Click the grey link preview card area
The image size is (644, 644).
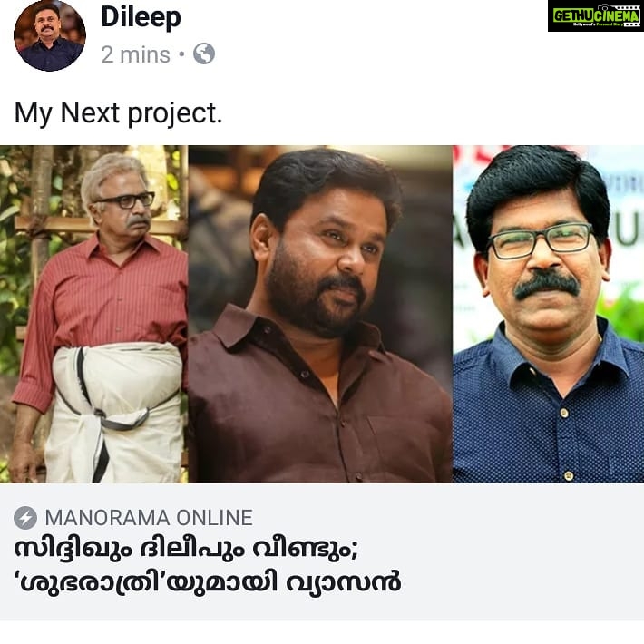point(322,551)
